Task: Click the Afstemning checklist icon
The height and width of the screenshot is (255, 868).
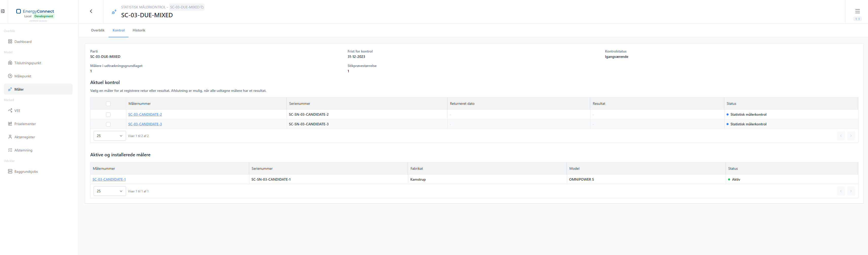Action: [10, 150]
